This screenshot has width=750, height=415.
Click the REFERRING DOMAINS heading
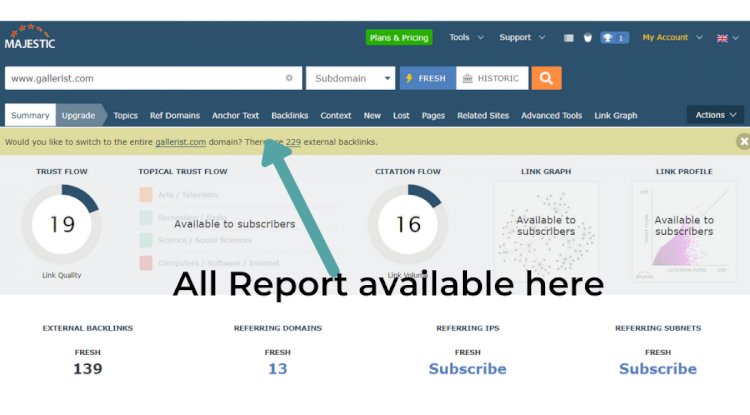pyautogui.click(x=277, y=328)
